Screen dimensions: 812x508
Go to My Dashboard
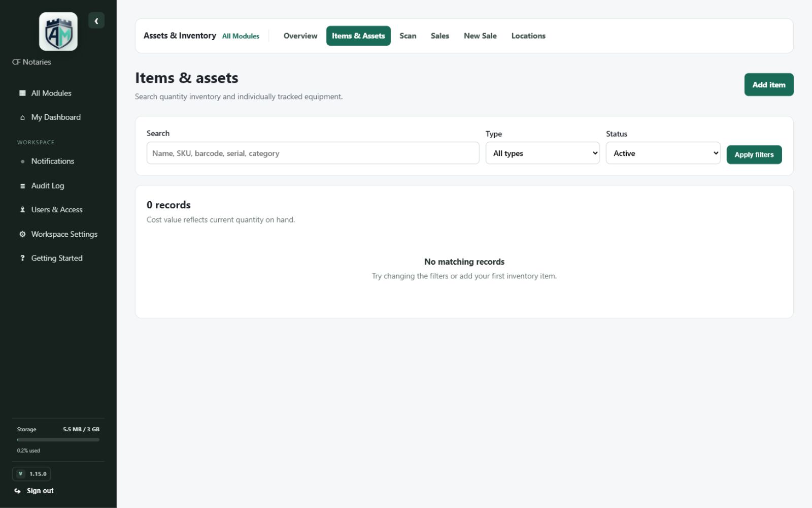tap(58, 117)
